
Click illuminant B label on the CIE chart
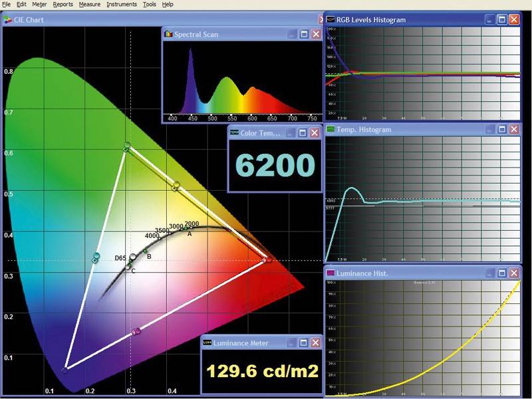[149, 257]
